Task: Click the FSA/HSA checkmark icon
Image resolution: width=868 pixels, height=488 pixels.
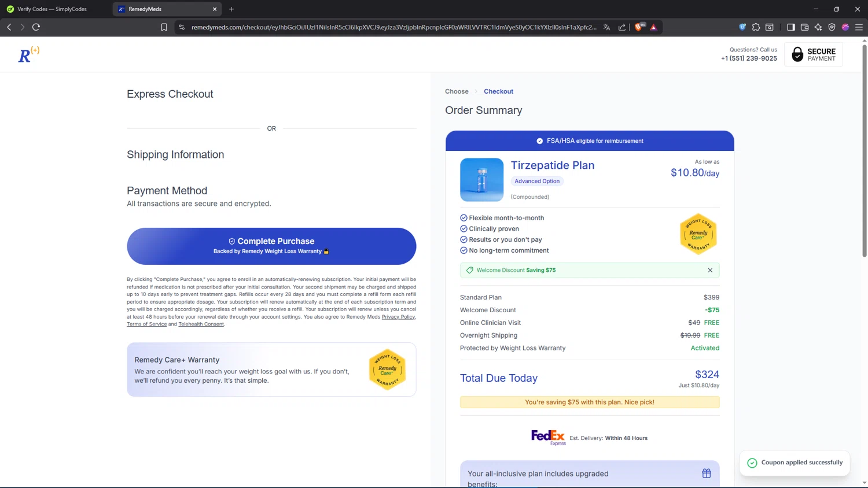Action: point(539,141)
